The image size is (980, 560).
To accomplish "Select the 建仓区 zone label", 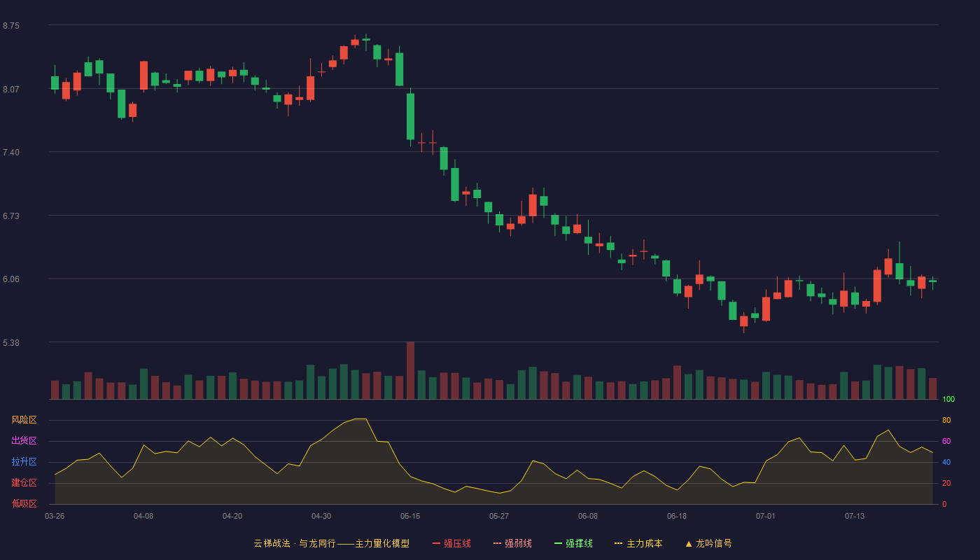I will click(x=24, y=483).
